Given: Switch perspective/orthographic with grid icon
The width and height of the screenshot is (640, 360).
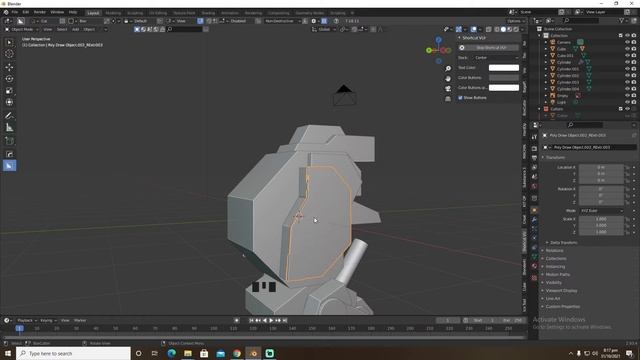Looking at the screenshot, I should pos(448,98).
